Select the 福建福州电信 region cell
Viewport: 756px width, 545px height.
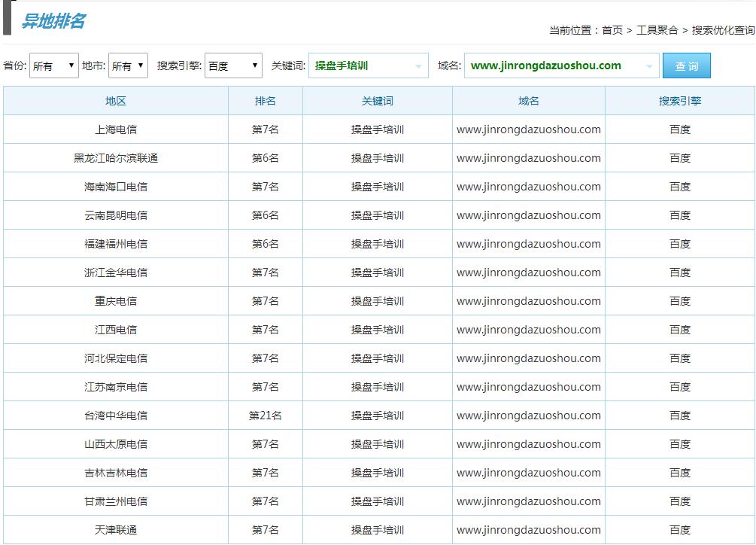tap(116, 244)
